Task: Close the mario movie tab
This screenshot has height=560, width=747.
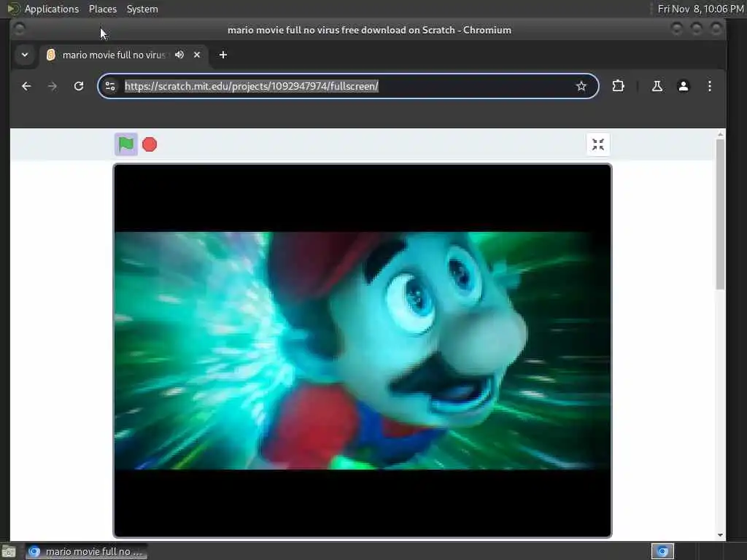Action: (197, 55)
